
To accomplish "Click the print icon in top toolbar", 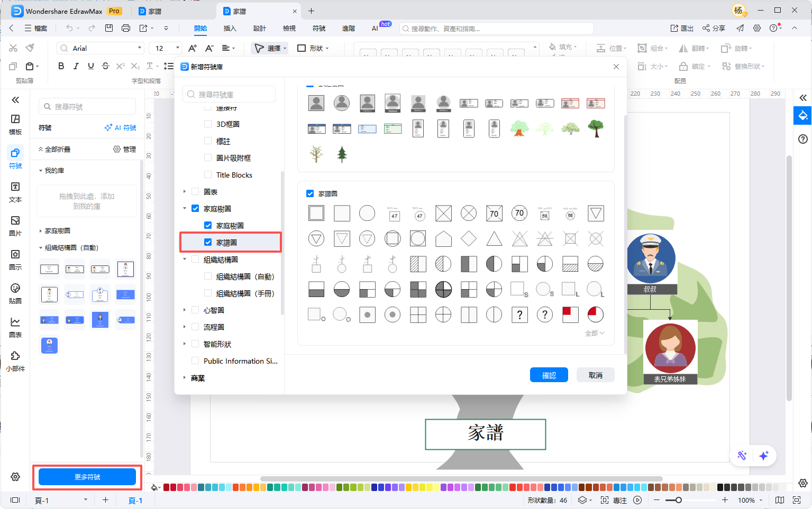I will click(126, 28).
